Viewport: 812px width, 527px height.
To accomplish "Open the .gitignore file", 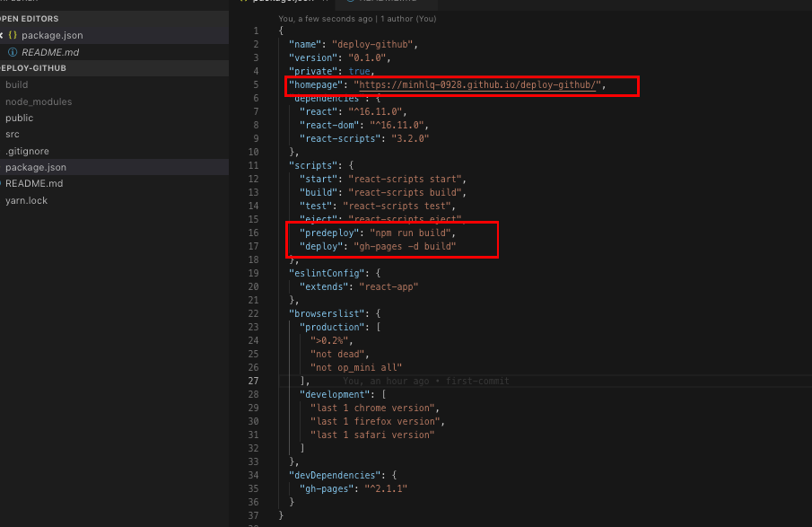I will [27, 151].
